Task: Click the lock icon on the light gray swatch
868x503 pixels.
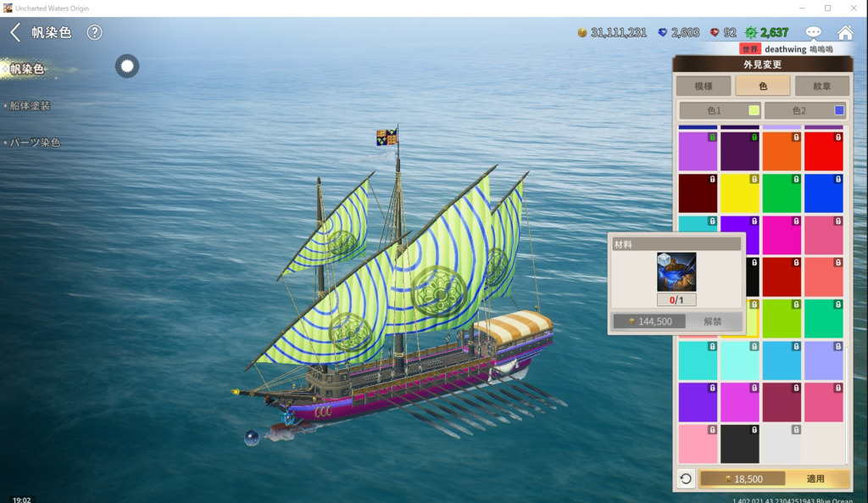Action: click(796, 429)
